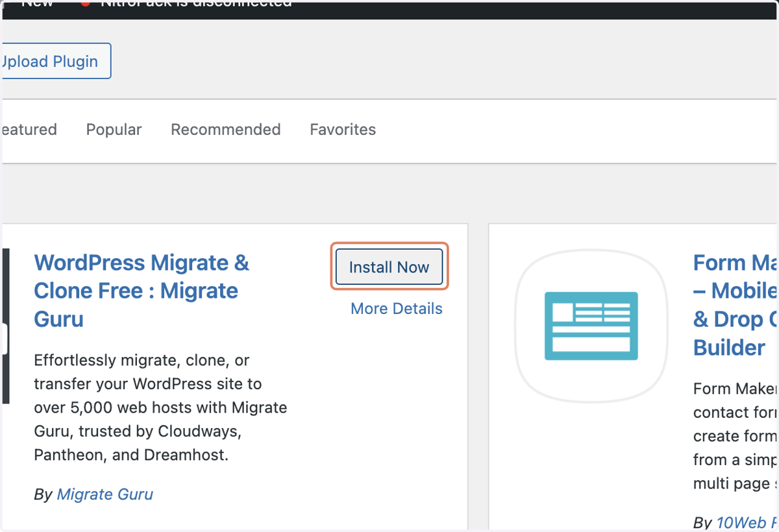Viewport: 779px width, 532px height.
Task: Select the Favorites plugins tab
Action: [343, 130]
